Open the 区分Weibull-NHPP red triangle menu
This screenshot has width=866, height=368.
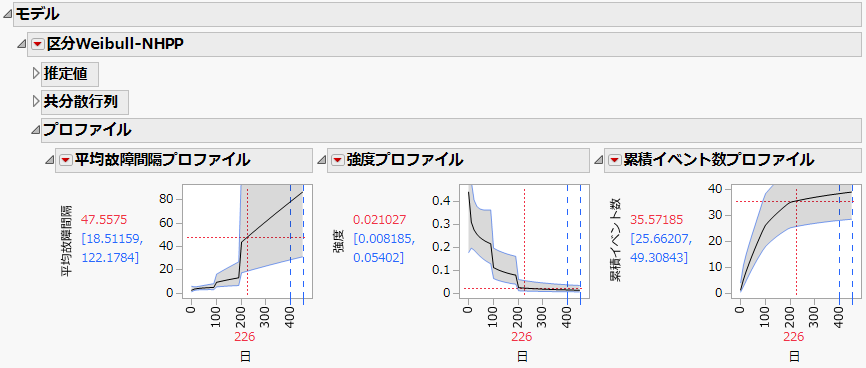tap(37, 44)
